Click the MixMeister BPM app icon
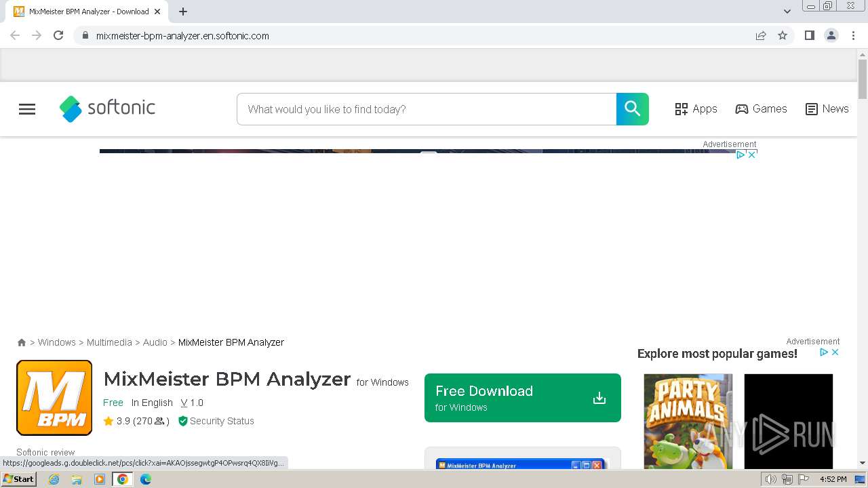The width and height of the screenshot is (868, 488). [54, 398]
